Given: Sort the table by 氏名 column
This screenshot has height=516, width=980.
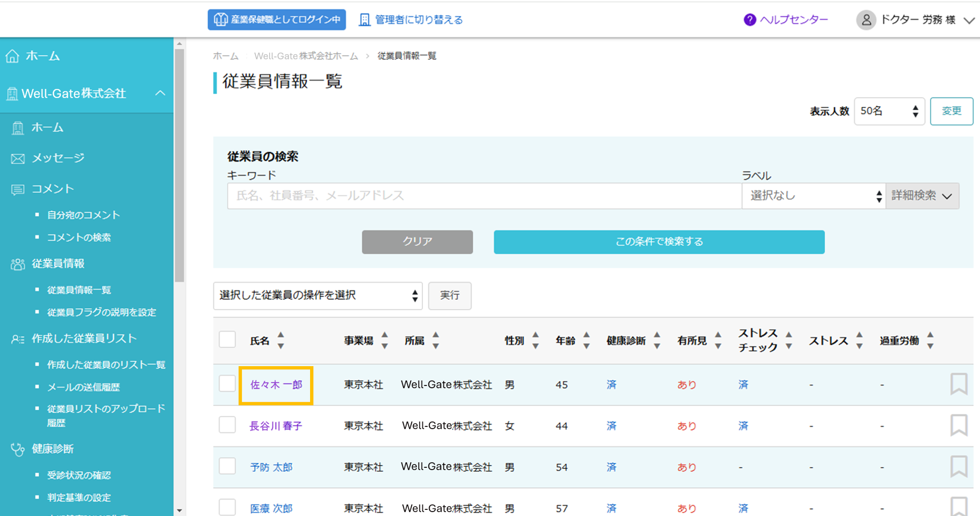Looking at the screenshot, I should coord(281,341).
